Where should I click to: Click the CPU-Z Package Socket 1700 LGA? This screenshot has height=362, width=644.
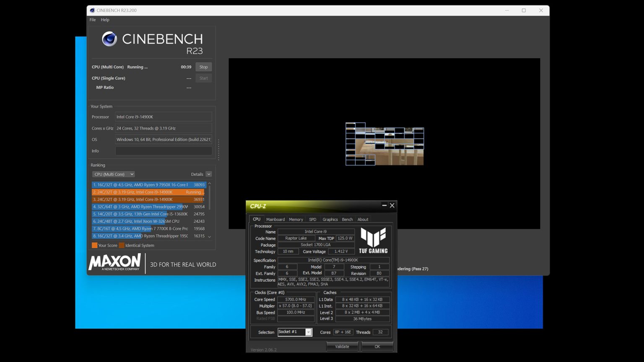316,245
